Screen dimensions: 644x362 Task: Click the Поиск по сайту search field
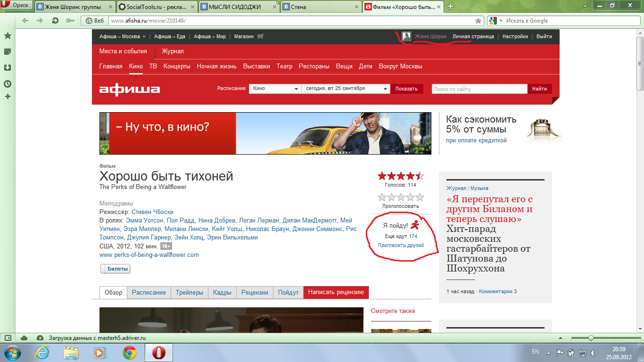[479, 89]
